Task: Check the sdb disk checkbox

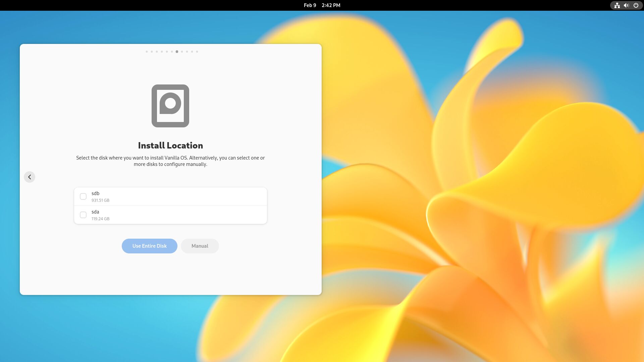Action: pos(83,196)
